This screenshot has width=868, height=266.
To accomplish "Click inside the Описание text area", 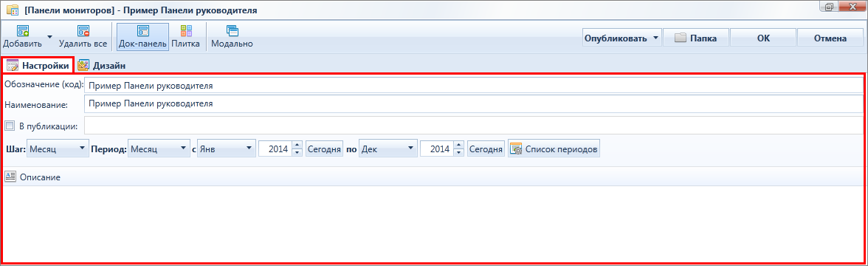I will click(x=434, y=225).
